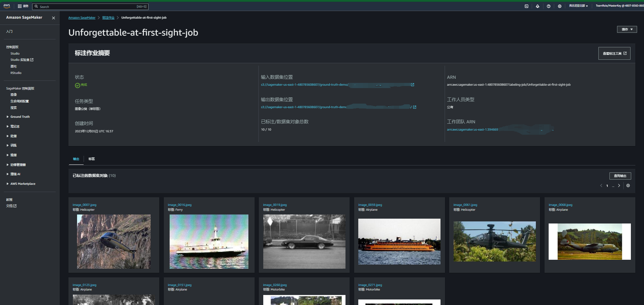Click the black car thumbnail of image_0019
644x305 pixels.
point(304,241)
